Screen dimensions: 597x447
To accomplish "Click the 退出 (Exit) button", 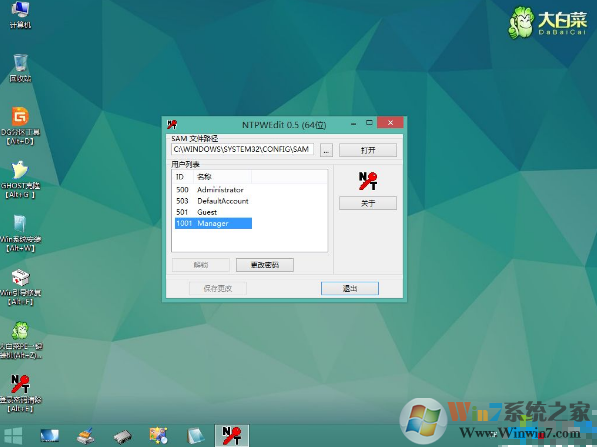I will coord(350,288).
